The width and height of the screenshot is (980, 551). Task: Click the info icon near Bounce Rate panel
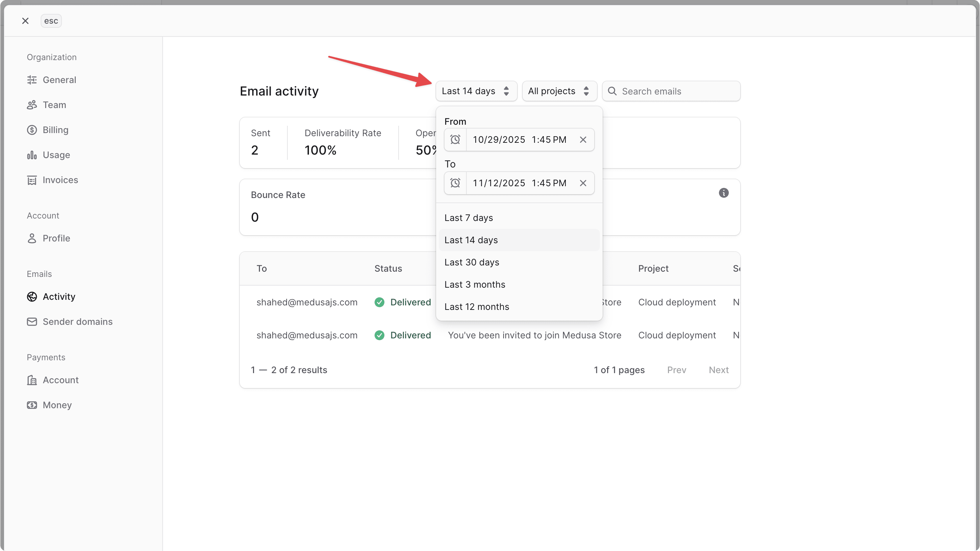pos(724,193)
